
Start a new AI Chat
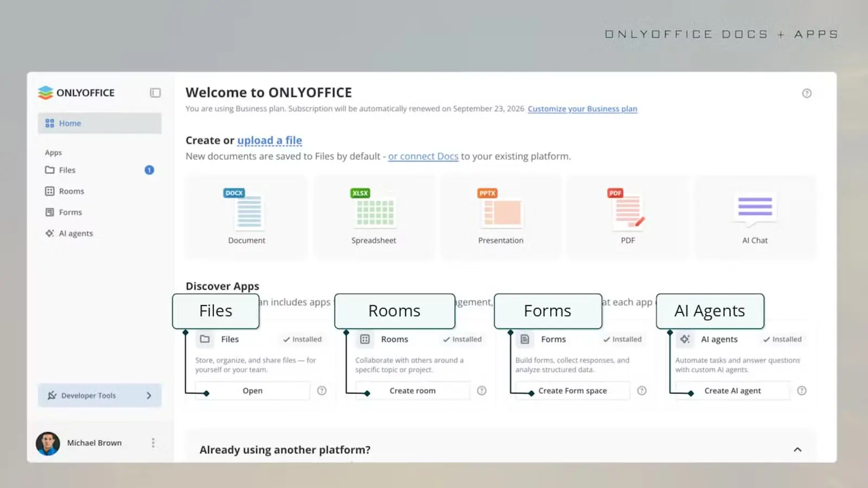755,217
